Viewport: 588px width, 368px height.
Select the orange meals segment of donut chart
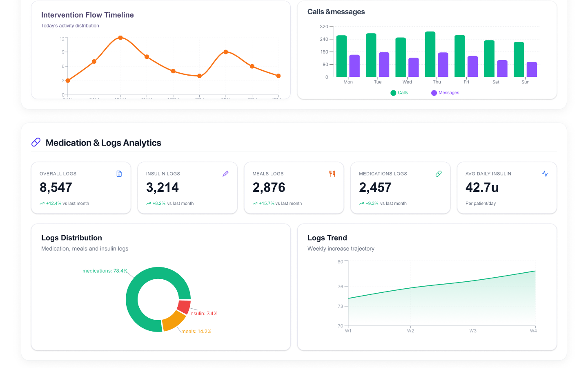[173, 321]
